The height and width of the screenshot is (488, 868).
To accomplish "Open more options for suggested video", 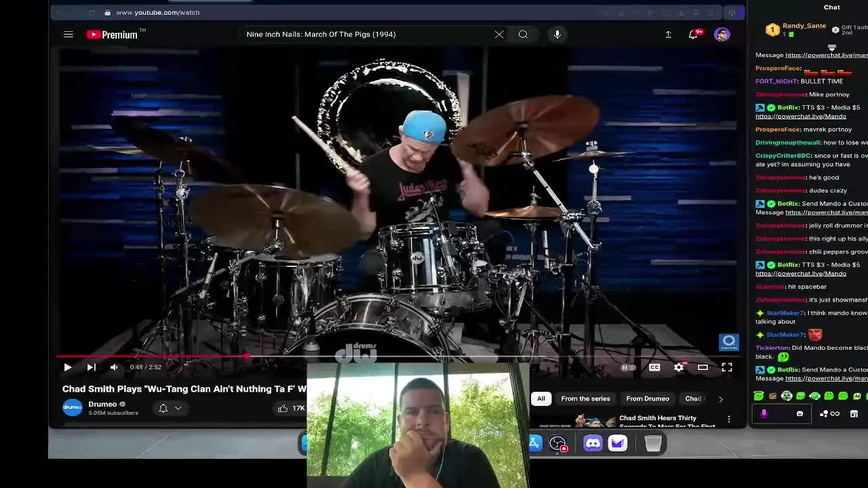I will tap(729, 419).
